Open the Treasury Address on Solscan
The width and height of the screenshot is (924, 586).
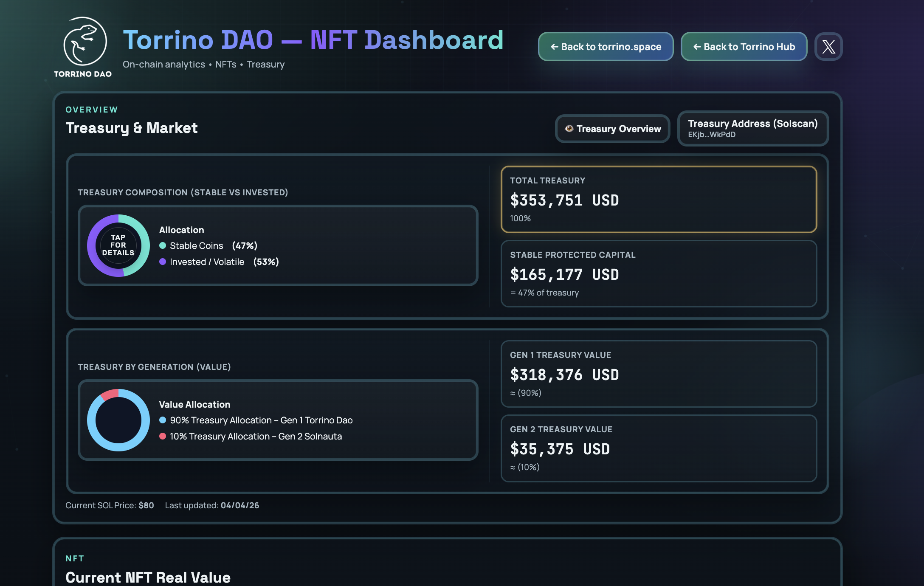[752, 128]
